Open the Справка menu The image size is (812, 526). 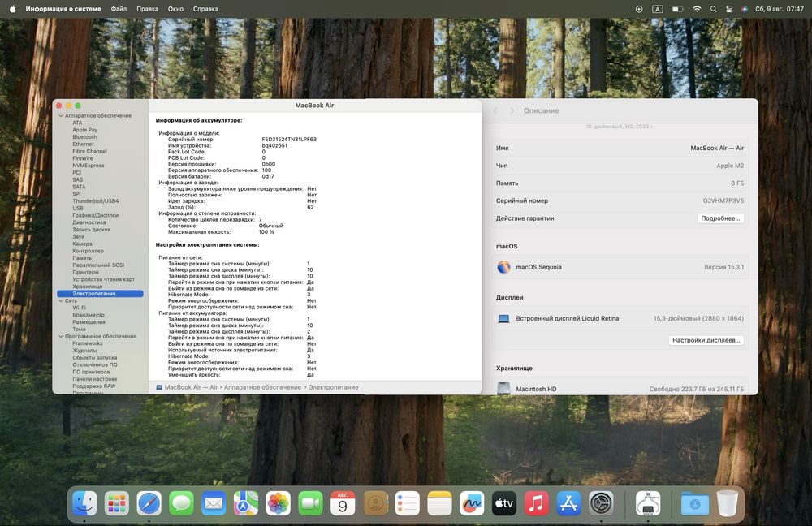[205, 9]
